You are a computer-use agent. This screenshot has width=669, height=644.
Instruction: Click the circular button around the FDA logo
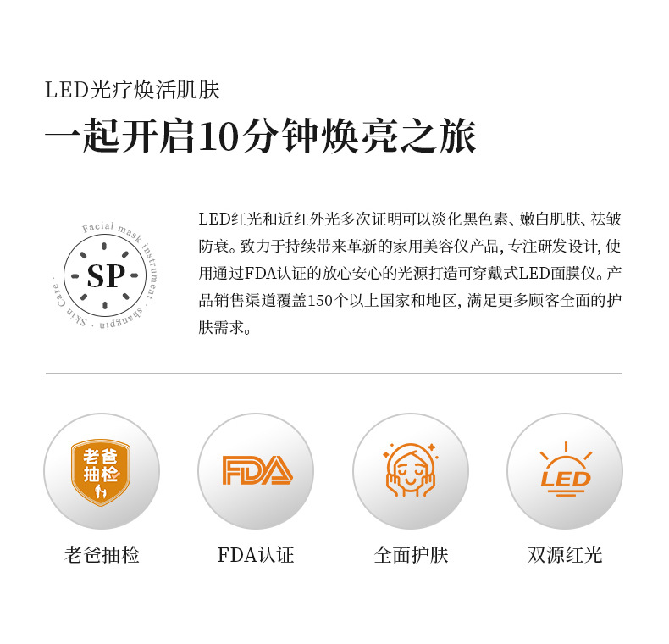pyautogui.click(x=256, y=471)
